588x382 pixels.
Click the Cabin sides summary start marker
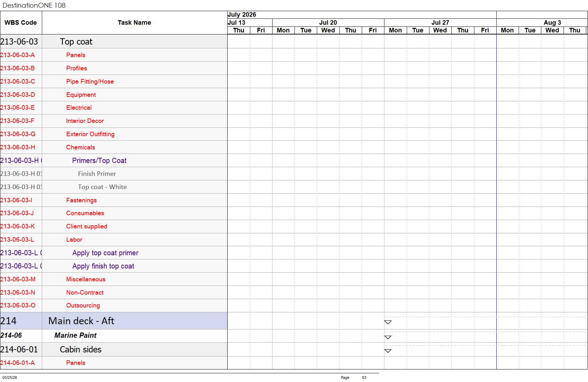click(x=388, y=351)
